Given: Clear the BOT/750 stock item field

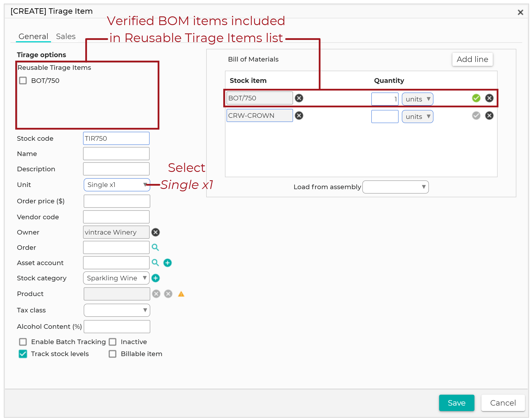Looking at the screenshot, I should point(299,98).
